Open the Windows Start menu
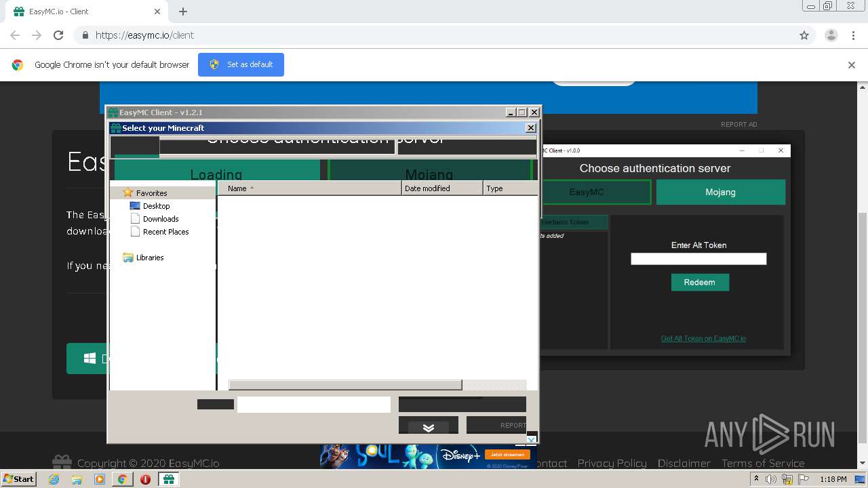 (19, 479)
